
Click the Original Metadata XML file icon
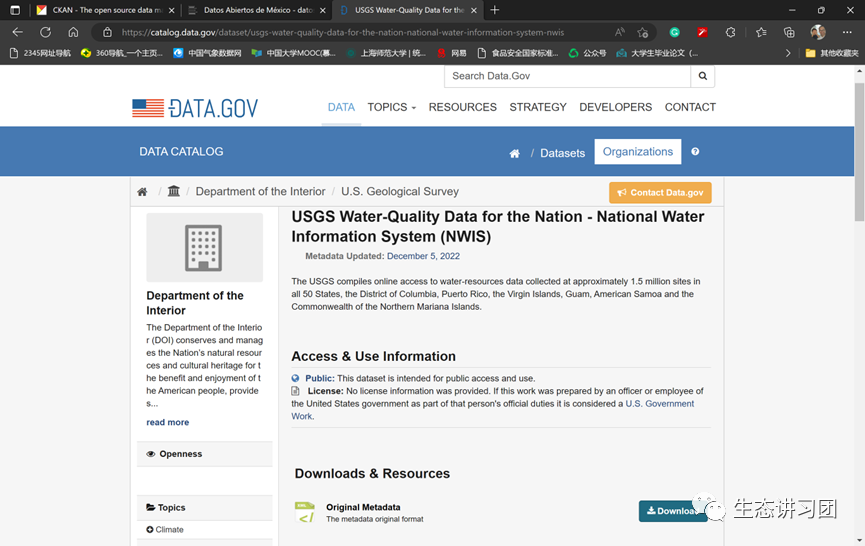[305, 512]
